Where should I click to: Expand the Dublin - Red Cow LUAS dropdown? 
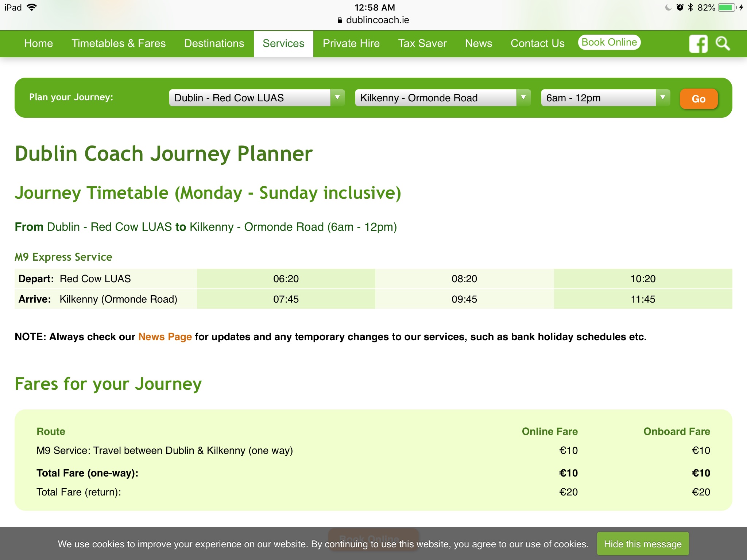click(x=257, y=98)
